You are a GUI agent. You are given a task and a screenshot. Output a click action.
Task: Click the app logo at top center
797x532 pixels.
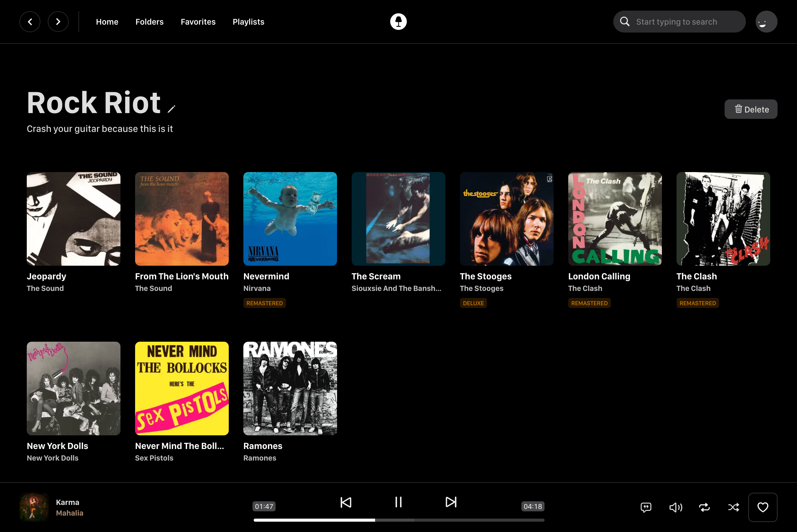coord(398,22)
